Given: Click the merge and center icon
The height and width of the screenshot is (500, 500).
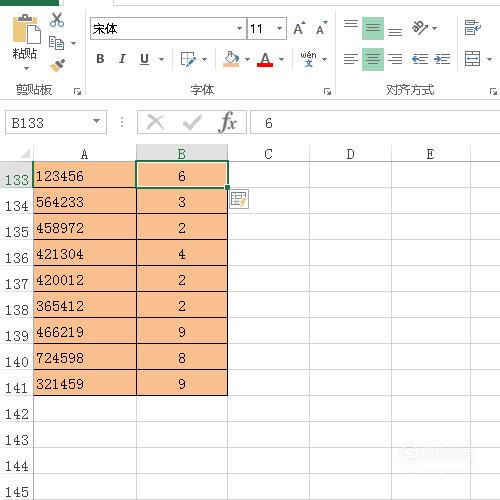Looking at the screenshot, I should point(473,59).
